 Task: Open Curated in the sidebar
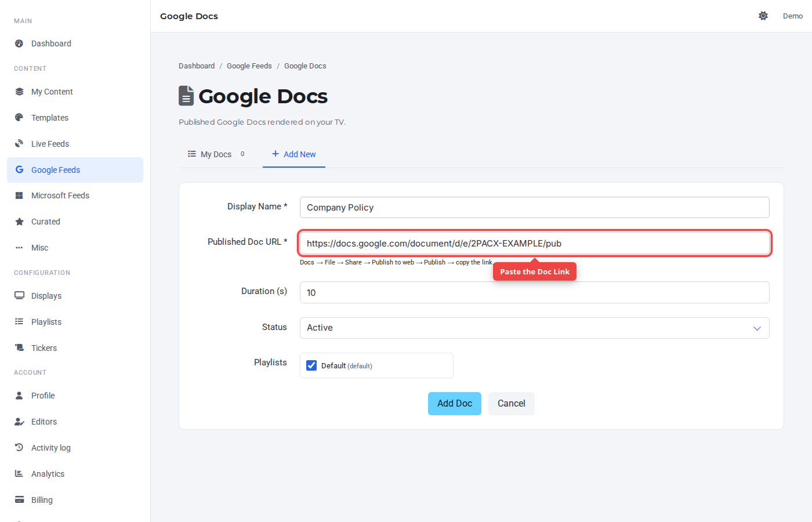[x=75, y=222]
